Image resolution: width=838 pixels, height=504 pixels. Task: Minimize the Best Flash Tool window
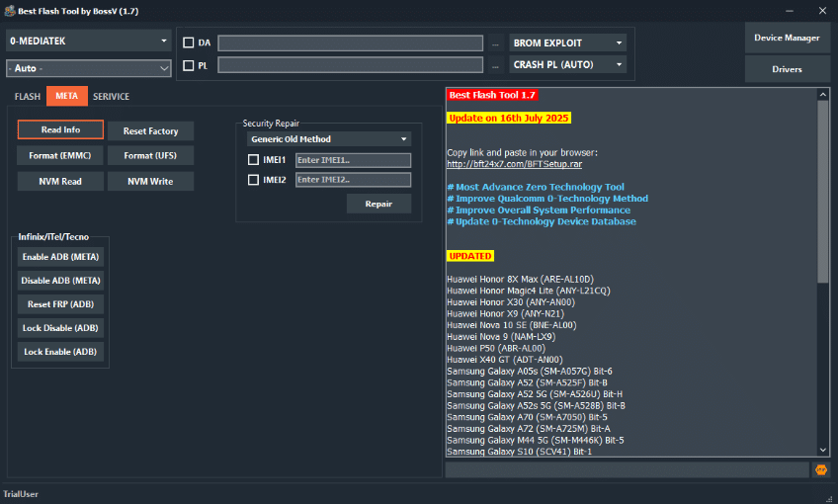coord(764,11)
